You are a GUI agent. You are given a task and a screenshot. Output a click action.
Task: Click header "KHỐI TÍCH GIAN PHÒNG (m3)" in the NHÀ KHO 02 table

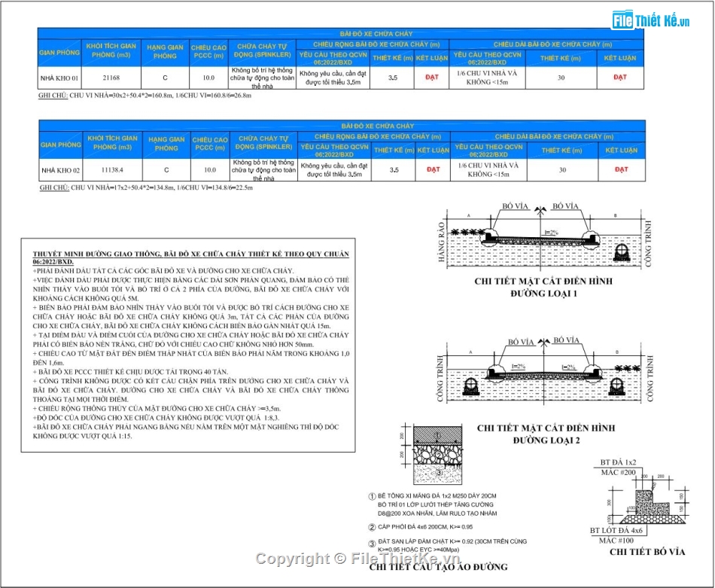point(113,142)
